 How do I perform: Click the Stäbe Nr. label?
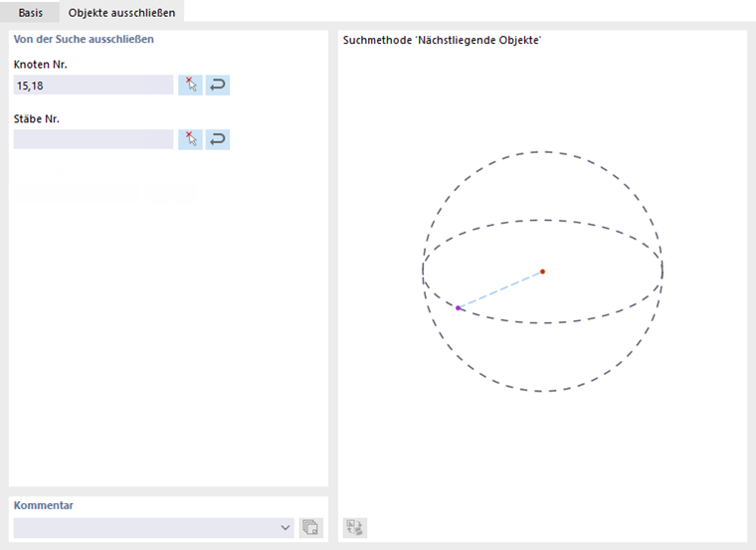tap(37, 118)
